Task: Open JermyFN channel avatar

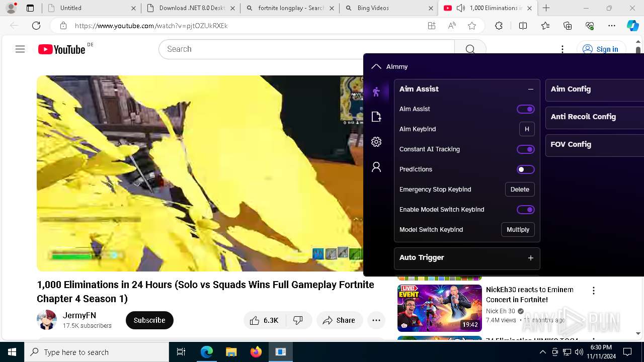Action: pos(47,320)
